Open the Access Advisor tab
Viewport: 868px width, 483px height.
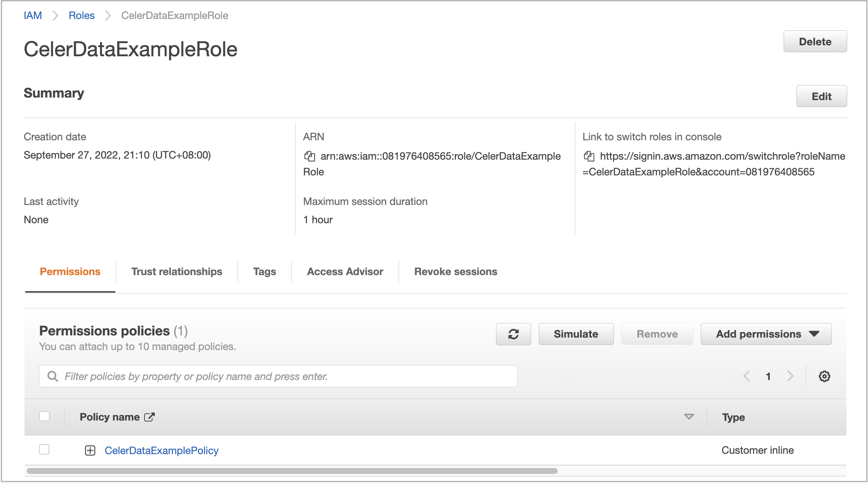[x=345, y=271]
